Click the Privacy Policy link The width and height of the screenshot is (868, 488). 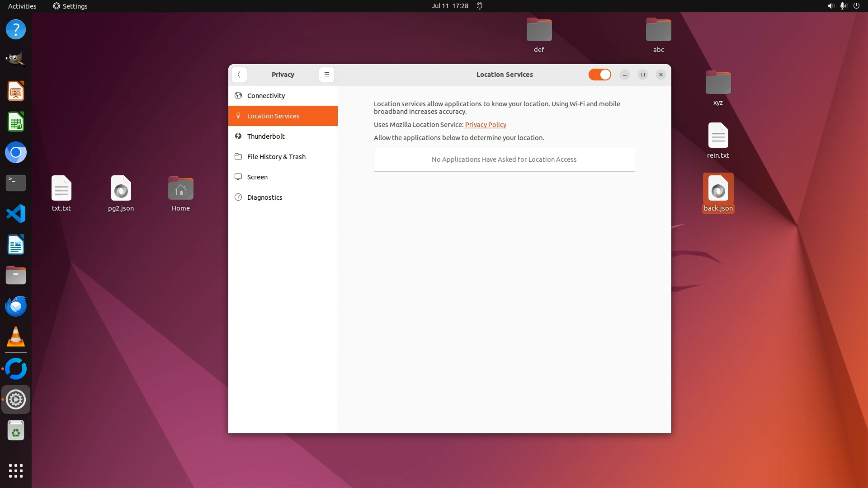coord(486,125)
